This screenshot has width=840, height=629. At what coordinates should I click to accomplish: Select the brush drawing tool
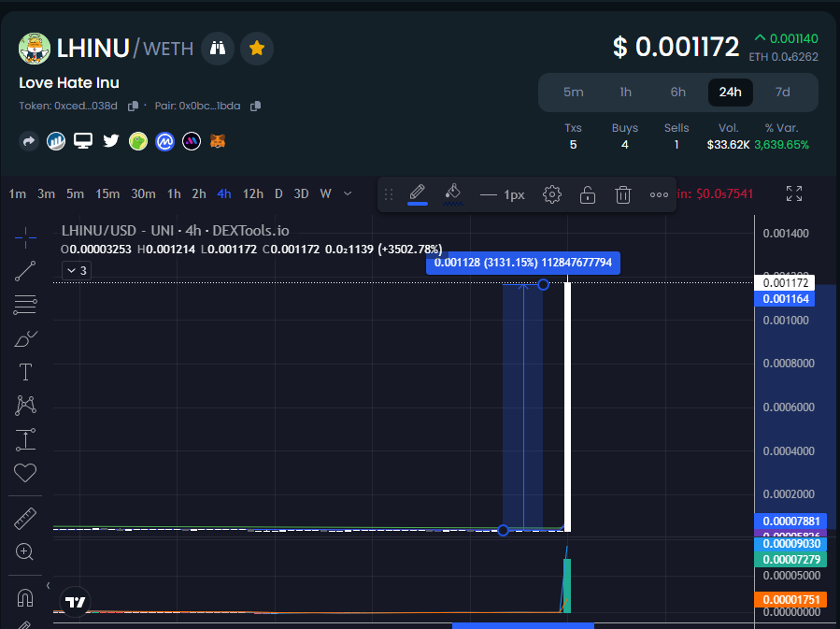tap(25, 338)
